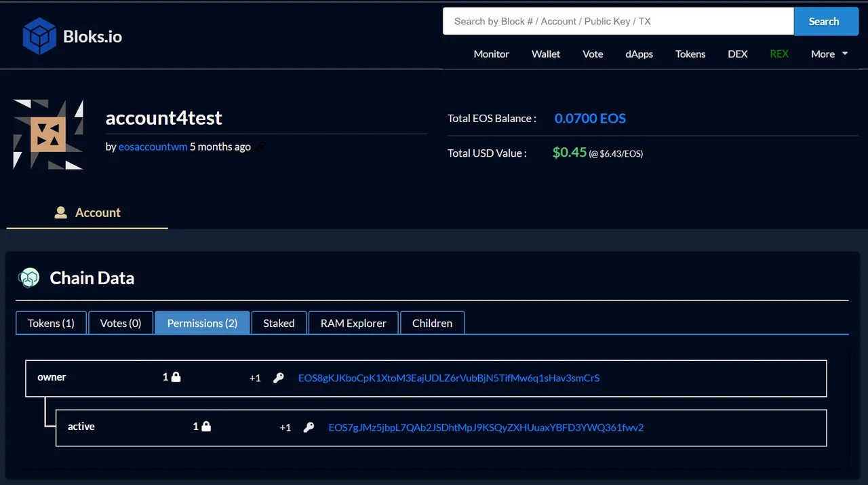868x485 pixels.
Task: Click the key icon in owner row
Action: tap(278, 378)
